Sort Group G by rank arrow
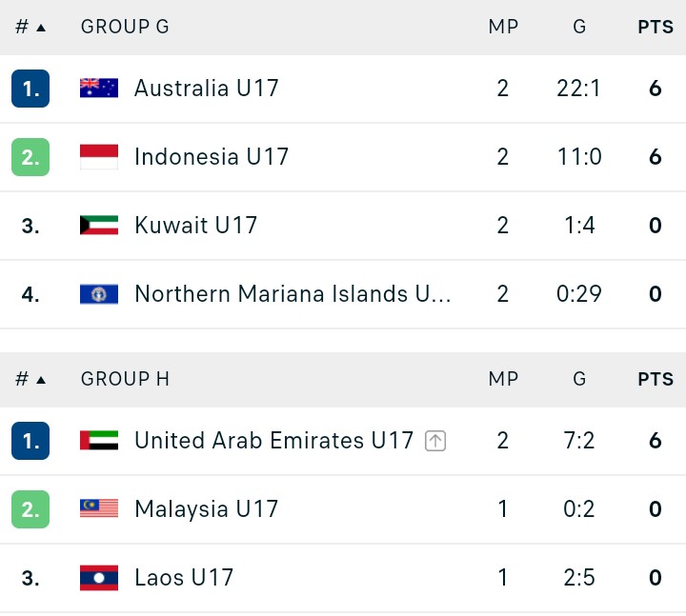This screenshot has width=686, height=616. pyautogui.click(x=41, y=28)
